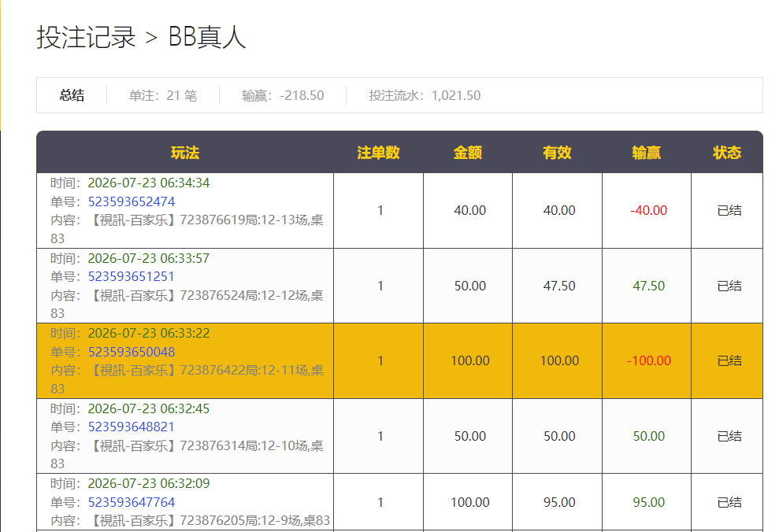
Task: Click the 输赢 column header
Action: click(x=647, y=153)
